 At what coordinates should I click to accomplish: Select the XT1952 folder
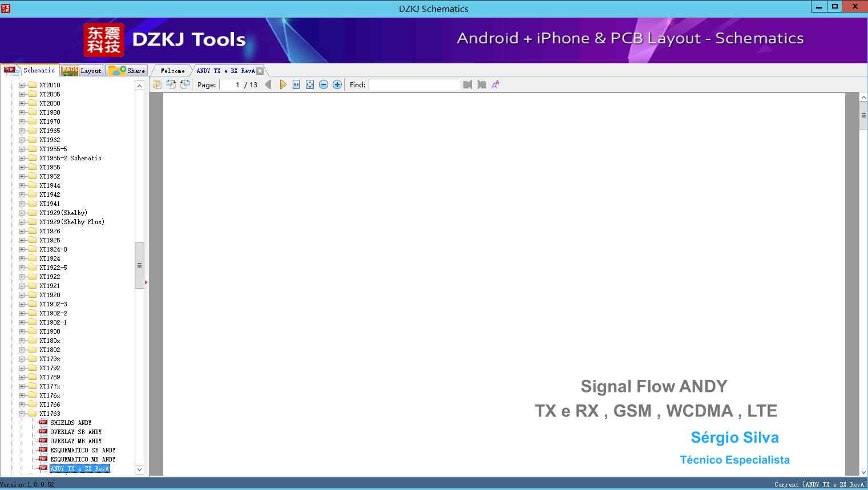click(50, 176)
